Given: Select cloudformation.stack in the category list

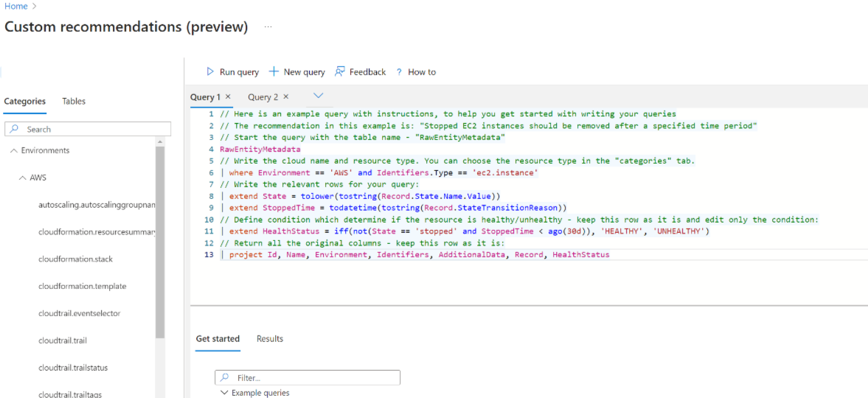Looking at the screenshot, I should coord(75,259).
